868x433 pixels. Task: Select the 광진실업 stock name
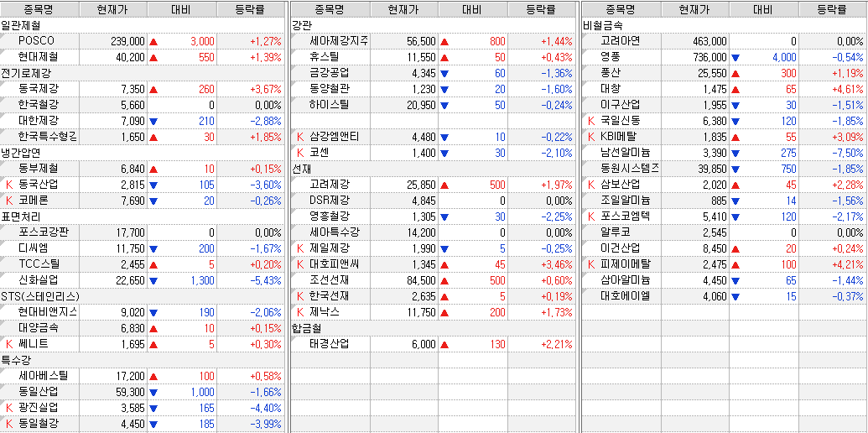pos(38,408)
